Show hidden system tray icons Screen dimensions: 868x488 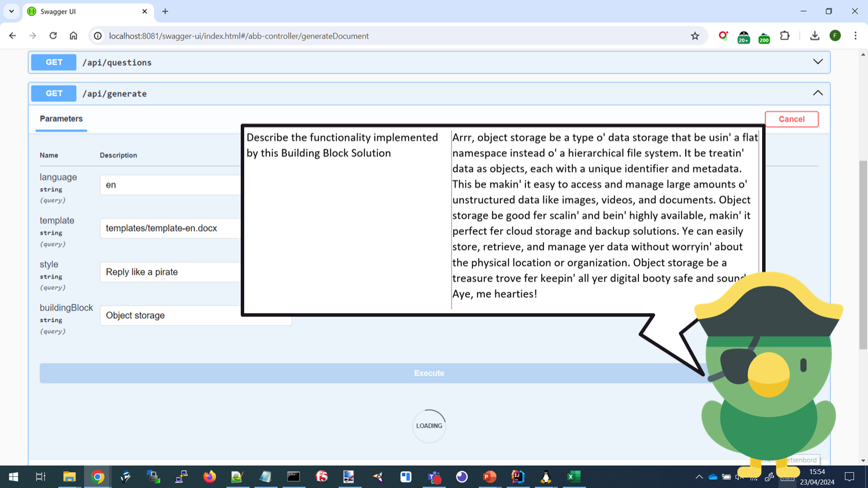coord(699,477)
